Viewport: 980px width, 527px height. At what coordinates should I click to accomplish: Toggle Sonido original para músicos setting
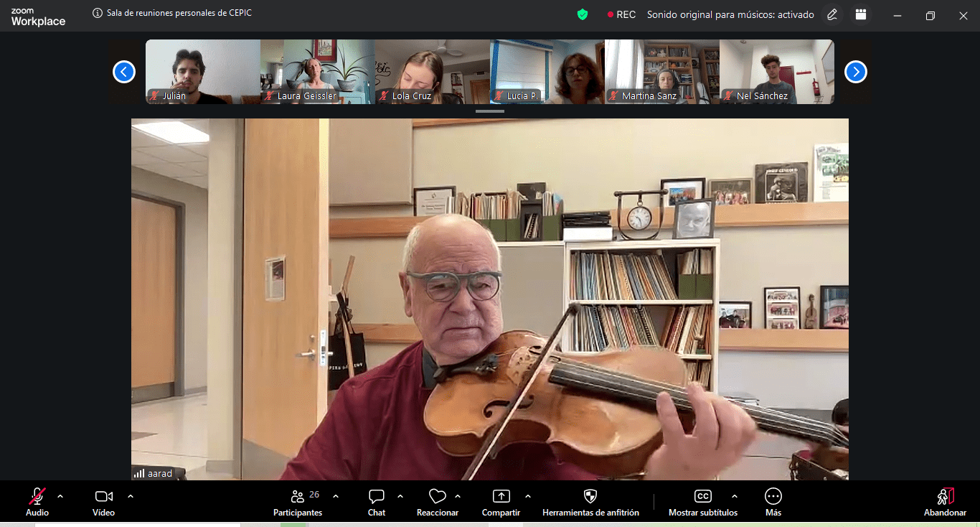(x=730, y=14)
